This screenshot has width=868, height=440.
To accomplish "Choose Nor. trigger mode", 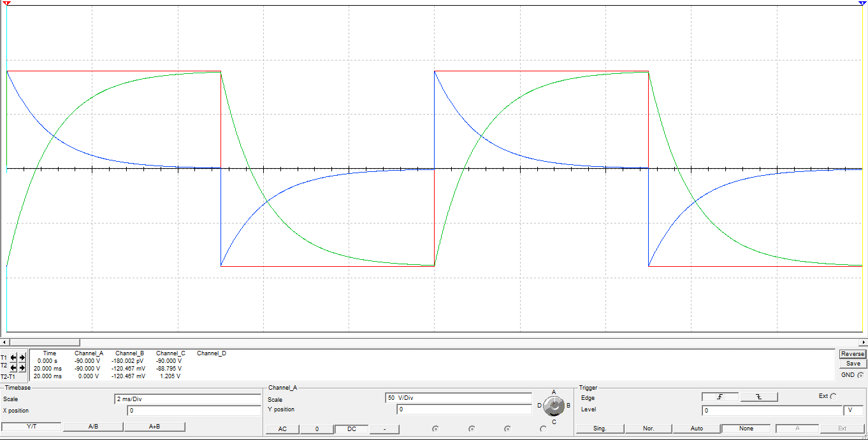I will pyautogui.click(x=648, y=429).
